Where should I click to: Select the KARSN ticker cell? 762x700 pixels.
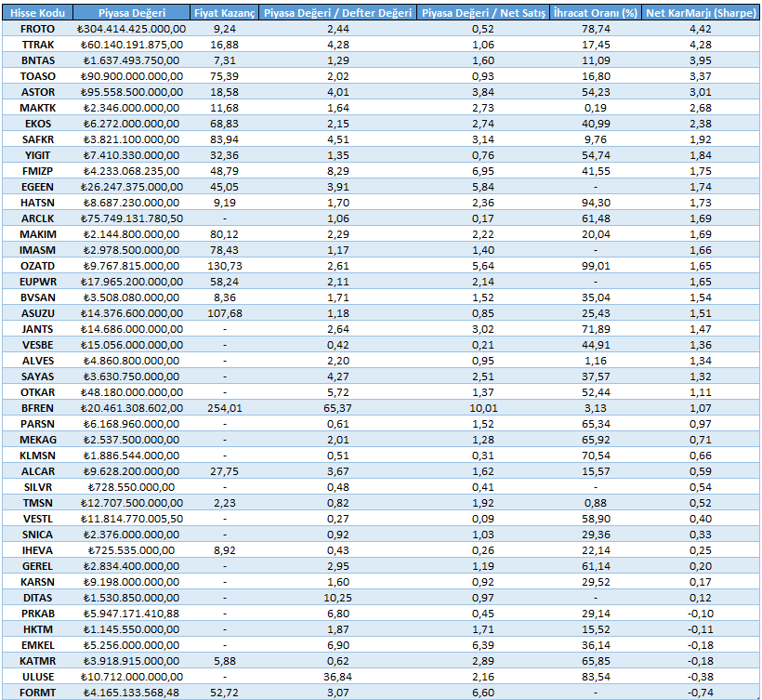point(37,582)
